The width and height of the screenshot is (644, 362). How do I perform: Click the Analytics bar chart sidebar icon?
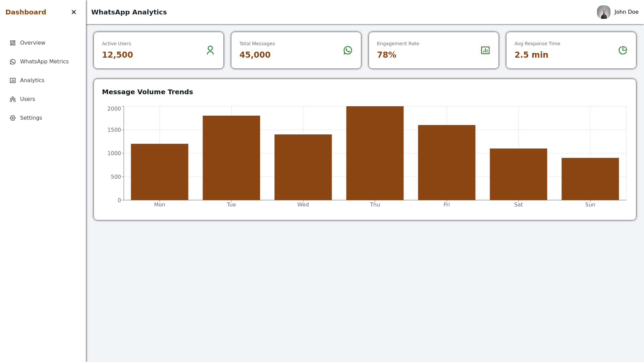coord(13,80)
